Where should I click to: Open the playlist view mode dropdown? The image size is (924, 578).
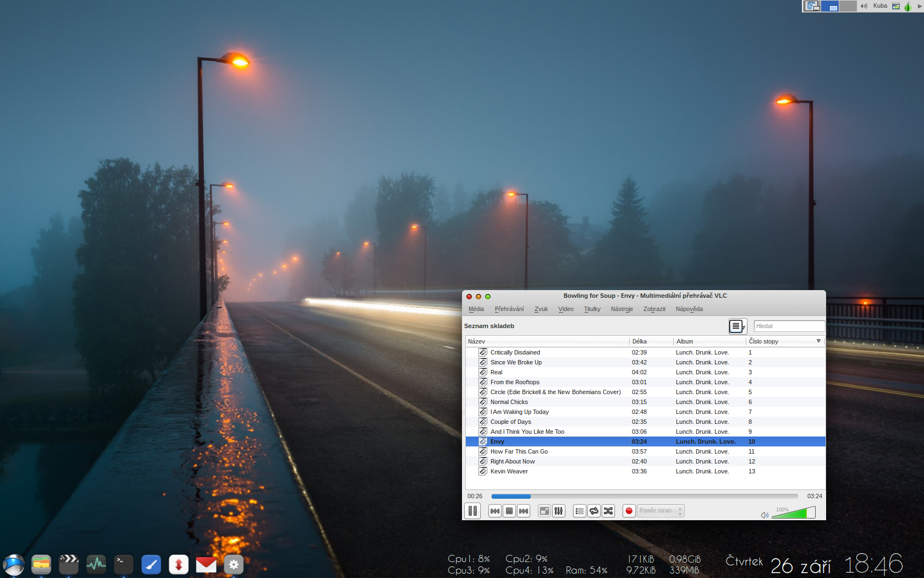point(738,326)
